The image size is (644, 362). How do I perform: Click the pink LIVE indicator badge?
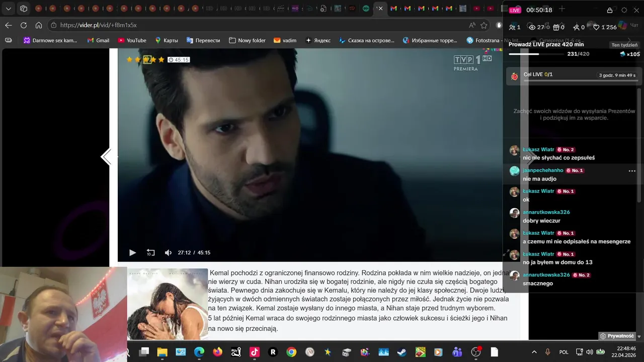(x=515, y=10)
